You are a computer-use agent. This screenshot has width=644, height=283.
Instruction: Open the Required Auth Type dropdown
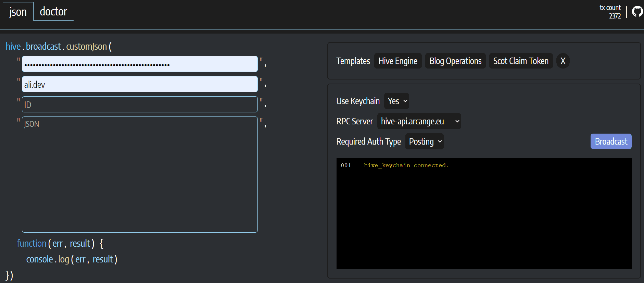pyautogui.click(x=425, y=141)
